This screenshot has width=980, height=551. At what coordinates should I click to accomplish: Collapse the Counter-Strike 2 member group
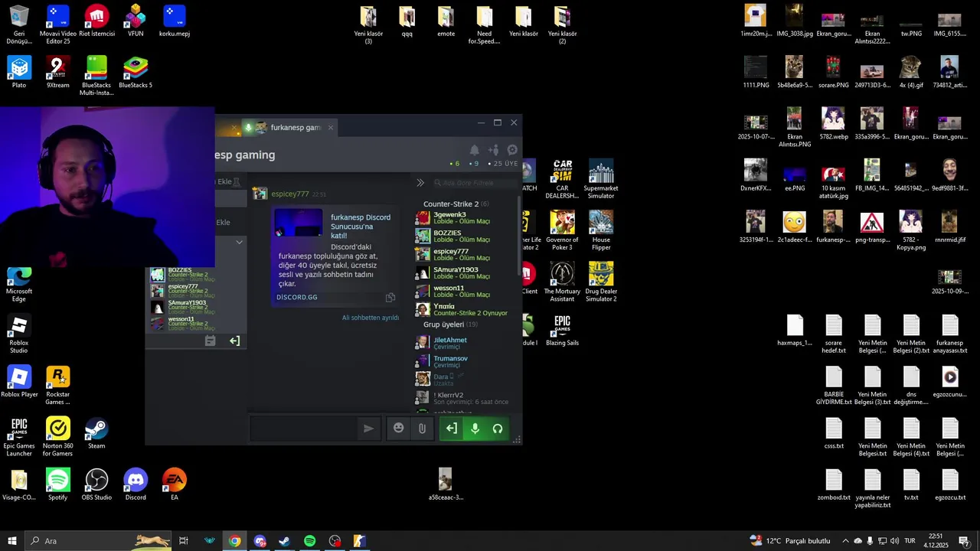[456, 204]
